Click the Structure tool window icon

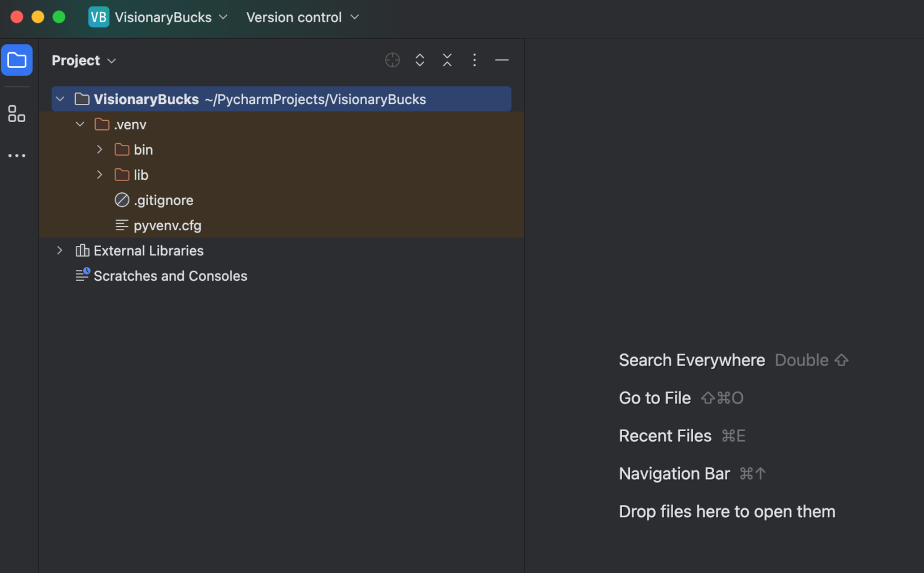click(x=17, y=113)
